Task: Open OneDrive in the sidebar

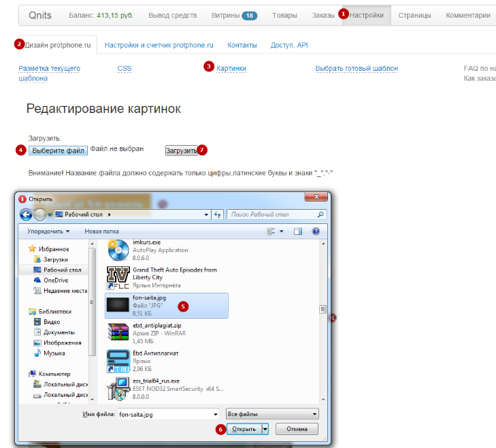Action: click(x=54, y=280)
